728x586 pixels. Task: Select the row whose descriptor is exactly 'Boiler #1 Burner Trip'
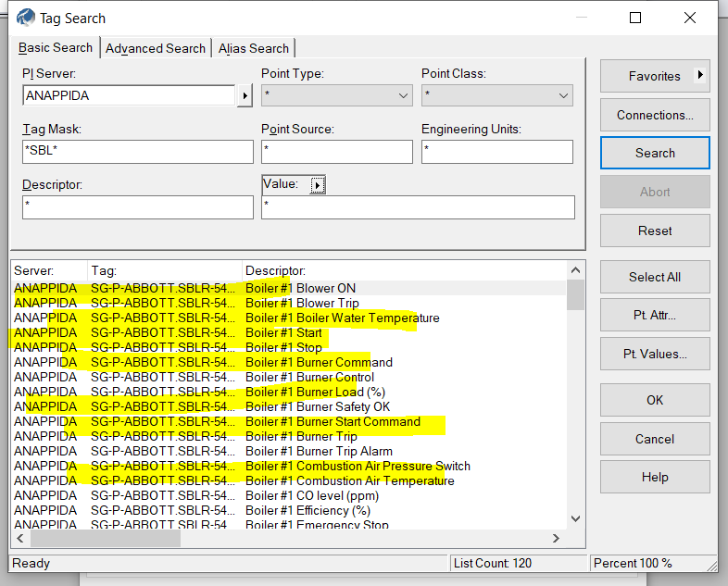289,437
